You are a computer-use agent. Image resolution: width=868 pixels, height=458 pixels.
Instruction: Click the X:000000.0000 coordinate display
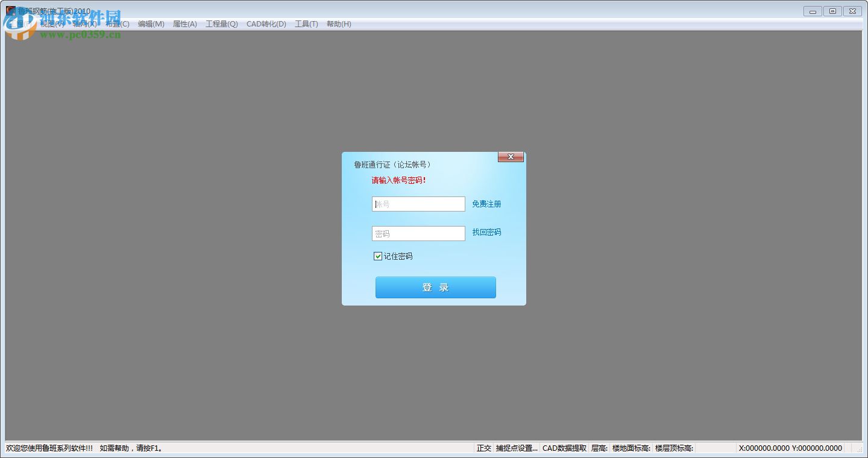click(x=764, y=448)
